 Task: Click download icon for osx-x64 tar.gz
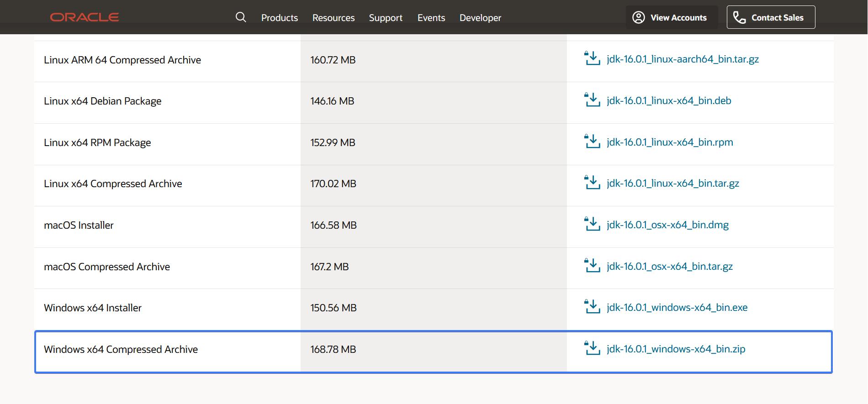[592, 266]
